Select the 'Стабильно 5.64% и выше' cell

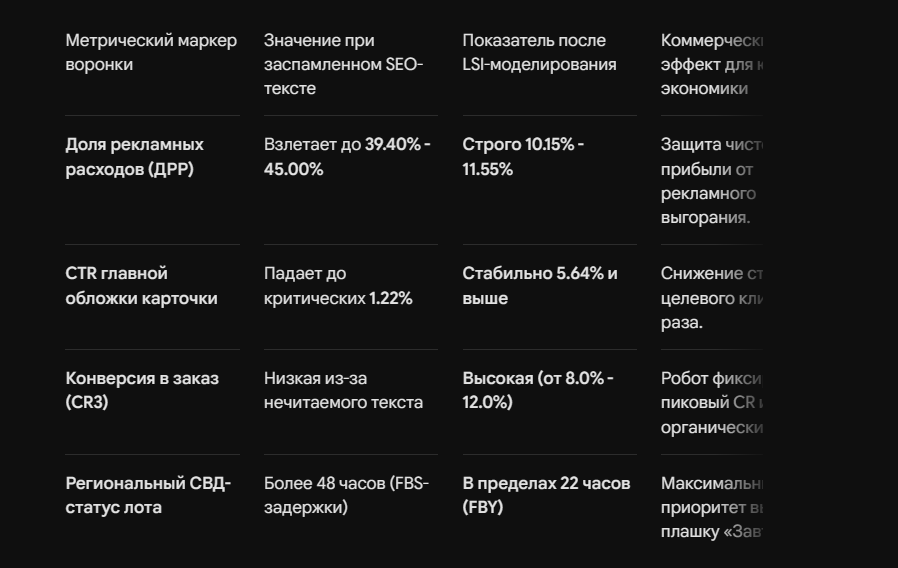point(540,286)
